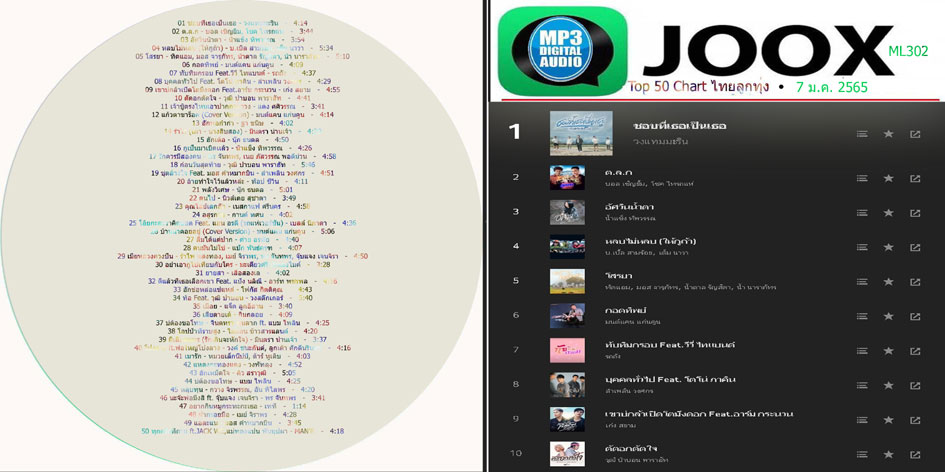Select album cover of rank 4 song

pyautogui.click(x=567, y=247)
